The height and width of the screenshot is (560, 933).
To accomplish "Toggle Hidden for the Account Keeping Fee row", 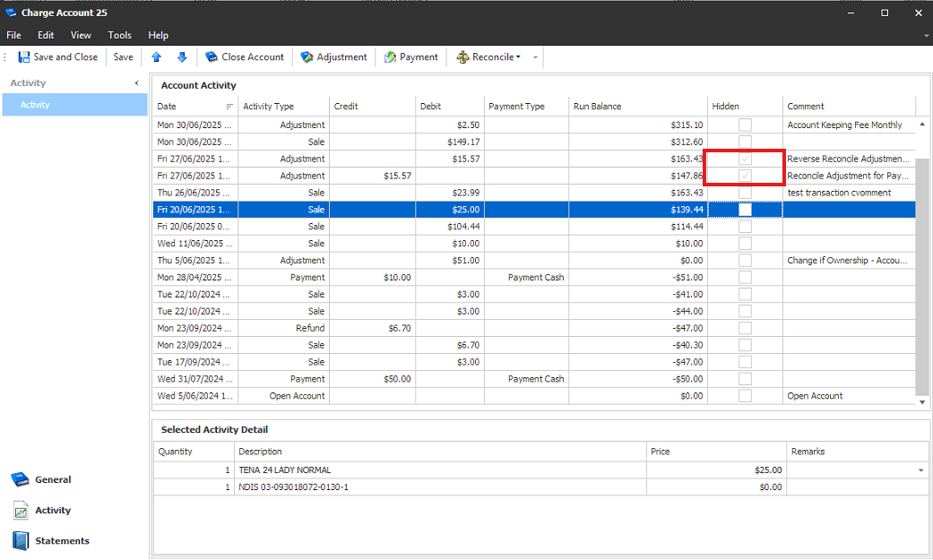I will [745, 125].
